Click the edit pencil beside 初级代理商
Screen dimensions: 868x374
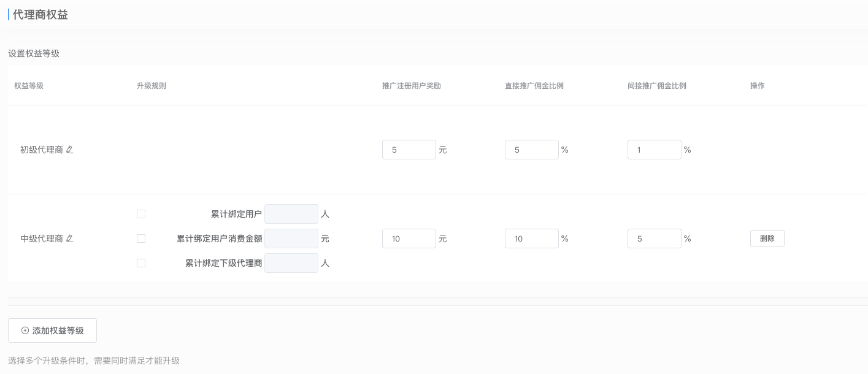pyautogui.click(x=69, y=150)
